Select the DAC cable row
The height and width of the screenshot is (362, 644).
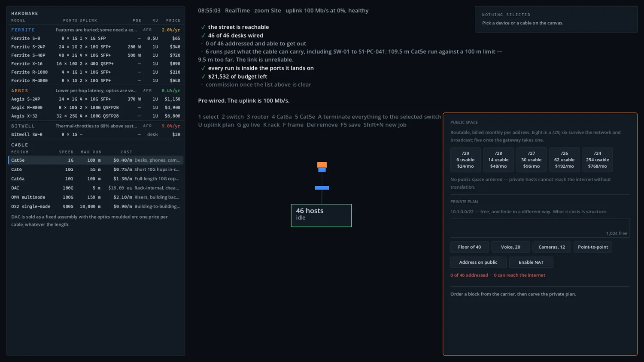(96, 188)
